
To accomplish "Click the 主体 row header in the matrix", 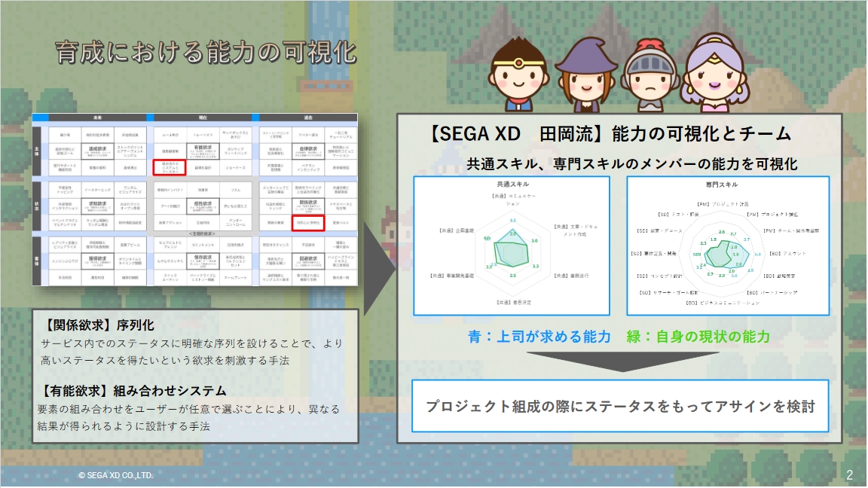I will (x=36, y=151).
